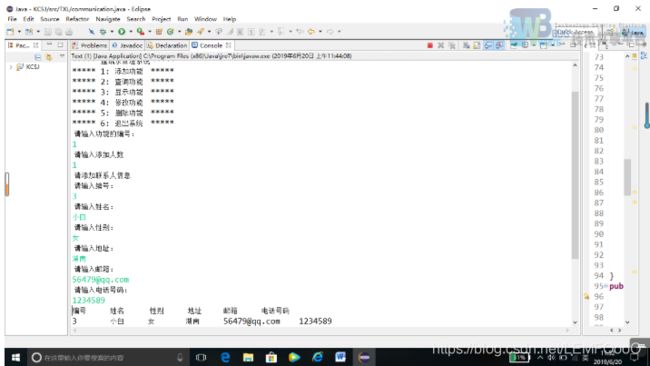This screenshot has width=650, height=366.
Task: Click console scroll down arrow
Action: 575,322
